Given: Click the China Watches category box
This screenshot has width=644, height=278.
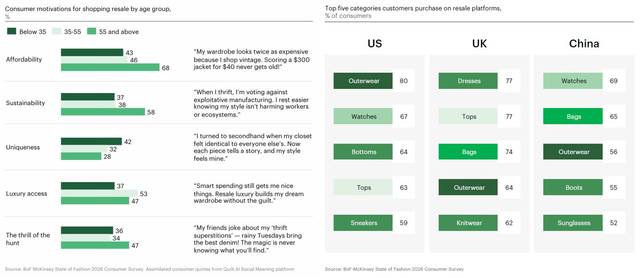Looking at the screenshot, I should pyautogui.click(x=573, y=81).
